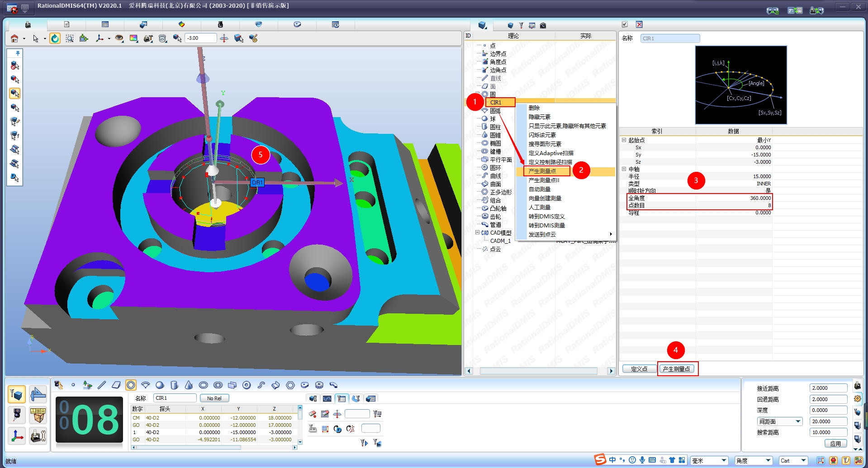
Task: Click the 定义点 button
Action: [639, 369]
